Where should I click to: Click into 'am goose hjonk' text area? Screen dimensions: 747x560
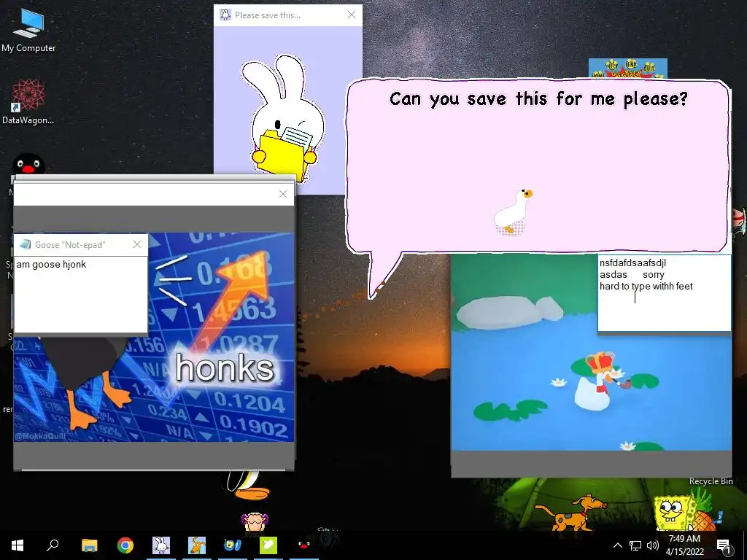click(x=81, y=295)
